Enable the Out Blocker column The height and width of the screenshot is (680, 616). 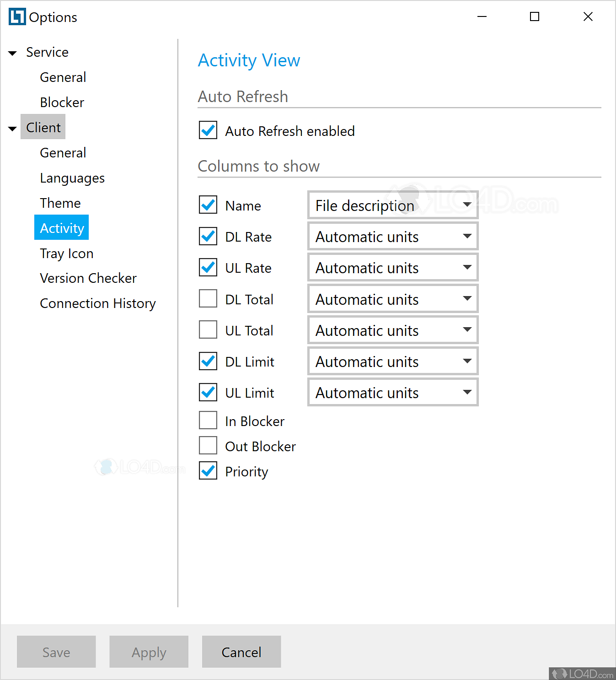(208, 445)
